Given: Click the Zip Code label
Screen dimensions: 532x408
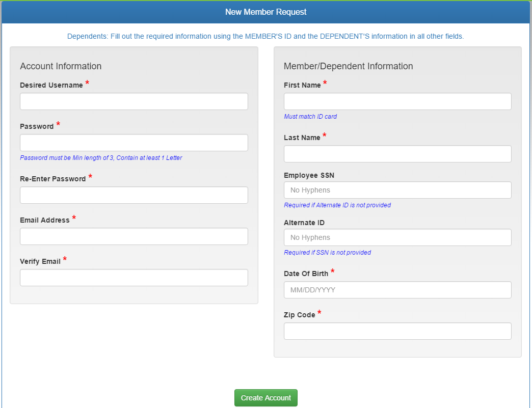Looking at the screenshot, I should (300, 315).
